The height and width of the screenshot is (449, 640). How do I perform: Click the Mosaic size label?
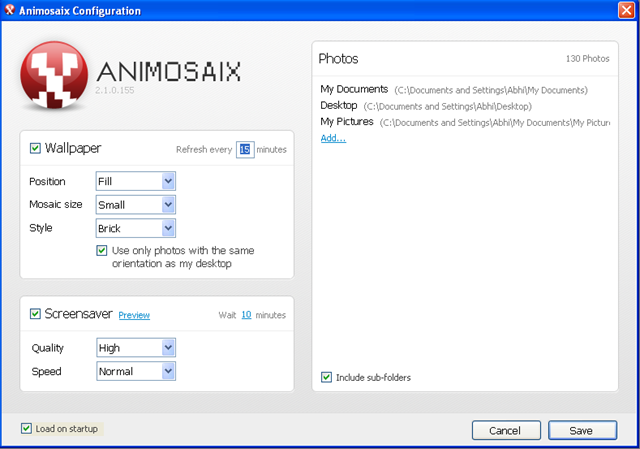point(56,204)
